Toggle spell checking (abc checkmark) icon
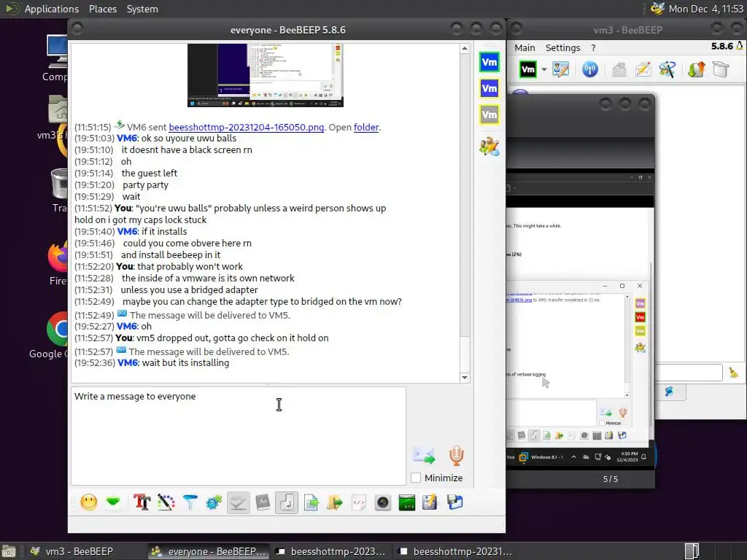Screen dimensions: 747x560 pyautogui.click(x=239, y=502)
